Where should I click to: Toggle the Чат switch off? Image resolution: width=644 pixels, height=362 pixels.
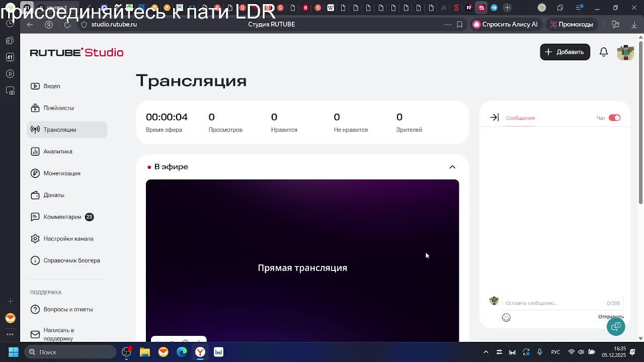pos(614,118)
